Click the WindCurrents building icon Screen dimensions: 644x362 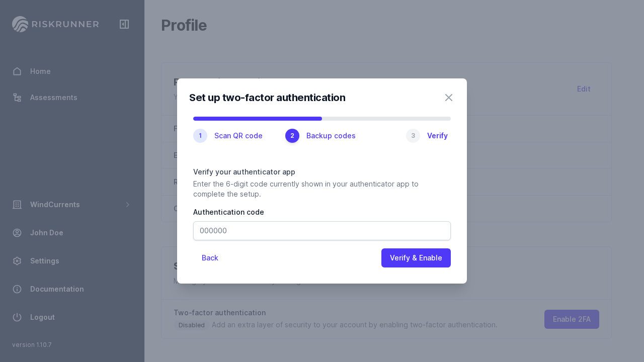(17, 205)
